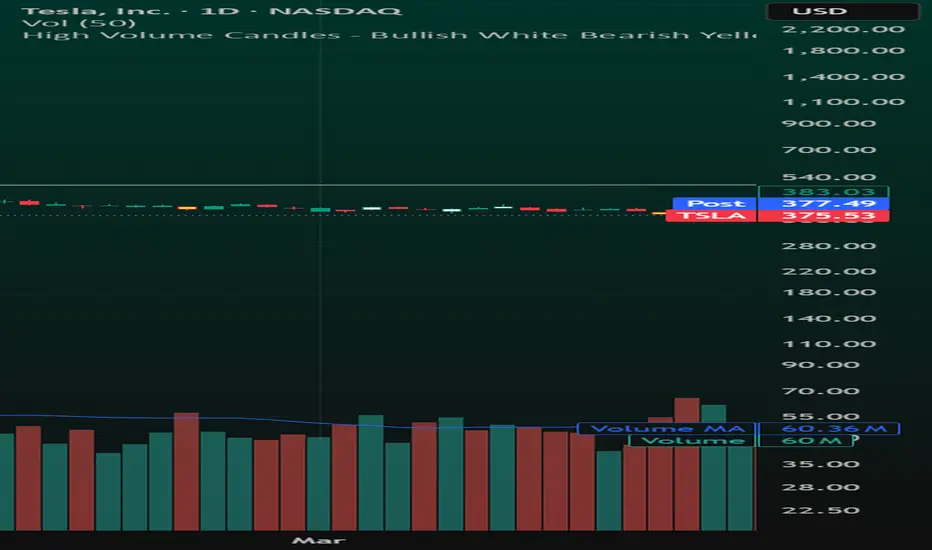Click the 140.00 price scale value
Viewport: 932px width, 550px height.
(829, 319)
